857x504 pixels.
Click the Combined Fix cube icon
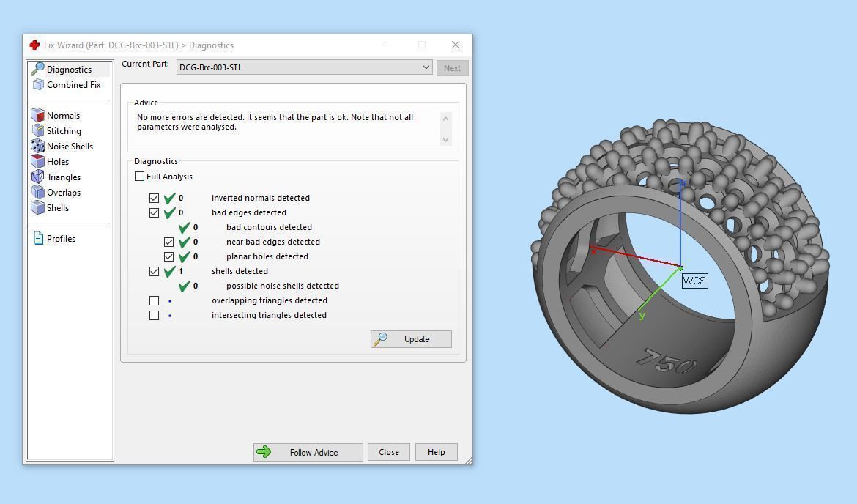tap(37, 84)
